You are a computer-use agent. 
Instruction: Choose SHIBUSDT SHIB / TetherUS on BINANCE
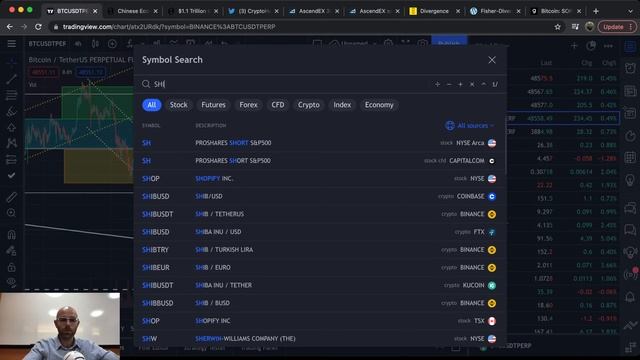(x=319, y=214)
